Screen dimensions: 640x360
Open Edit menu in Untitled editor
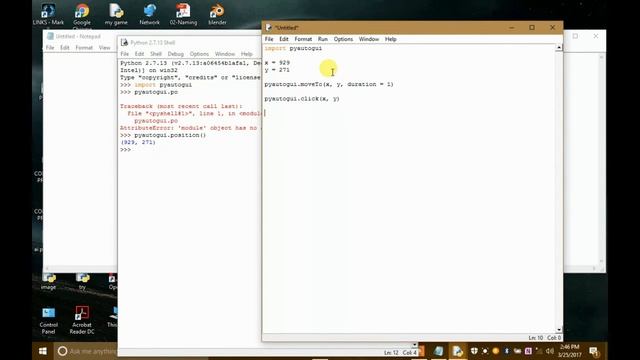284,39
